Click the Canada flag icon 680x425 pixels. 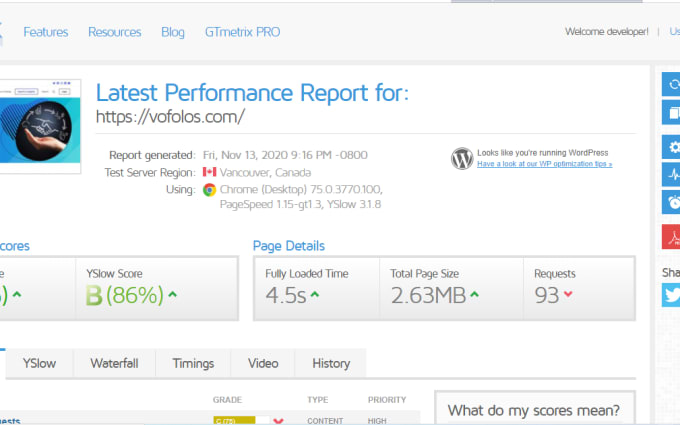coord(209,172)
